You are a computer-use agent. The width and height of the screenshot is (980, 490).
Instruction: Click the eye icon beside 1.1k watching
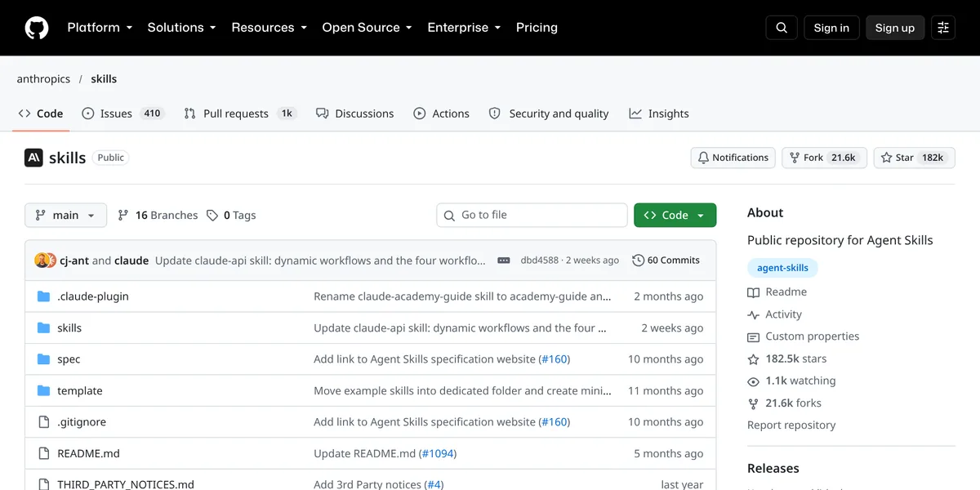click(753, 381)
